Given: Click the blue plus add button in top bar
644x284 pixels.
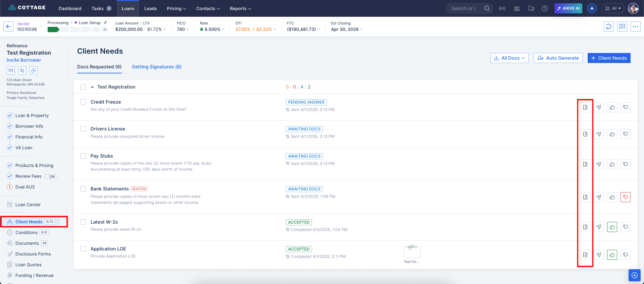Looking at the screenshot, I should click(x=592, y=8).
